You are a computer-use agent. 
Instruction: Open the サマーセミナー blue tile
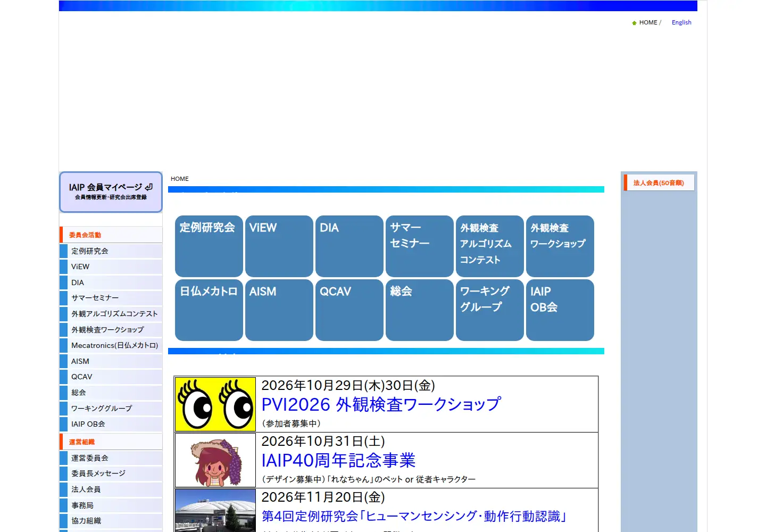click(x=420, y=246)
